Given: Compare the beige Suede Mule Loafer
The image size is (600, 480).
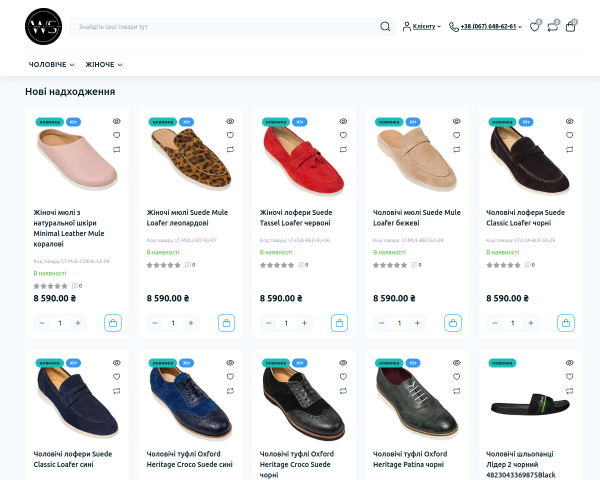Looking at the screenshot, I should (457, 149).
